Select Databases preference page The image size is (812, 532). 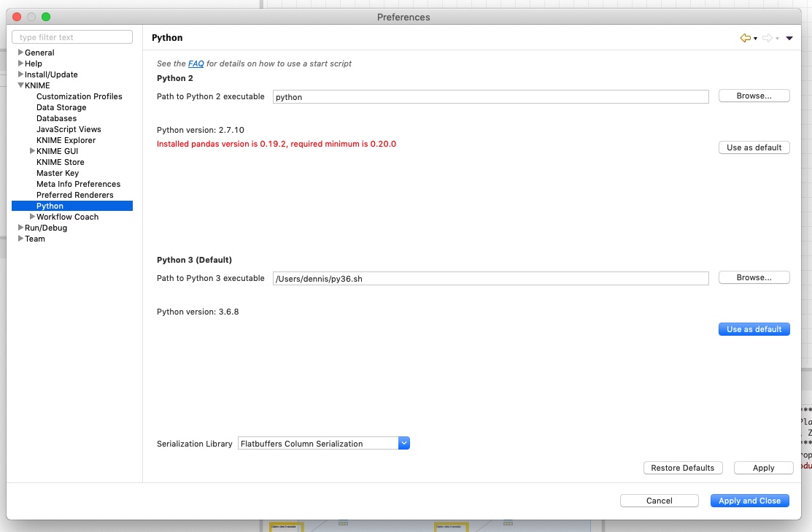click(x=56, y=118)
